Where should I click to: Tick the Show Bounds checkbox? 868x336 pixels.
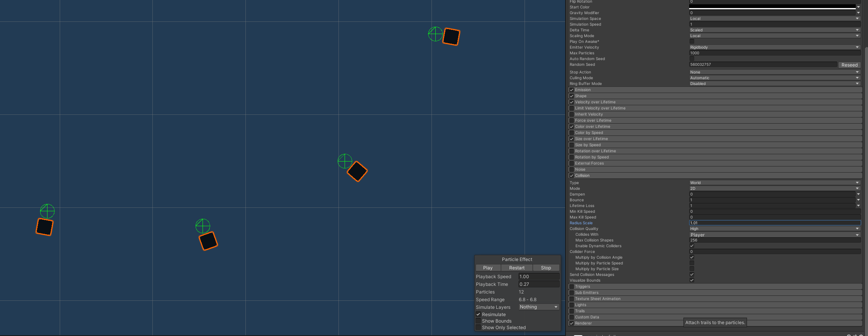click(478, 321)
